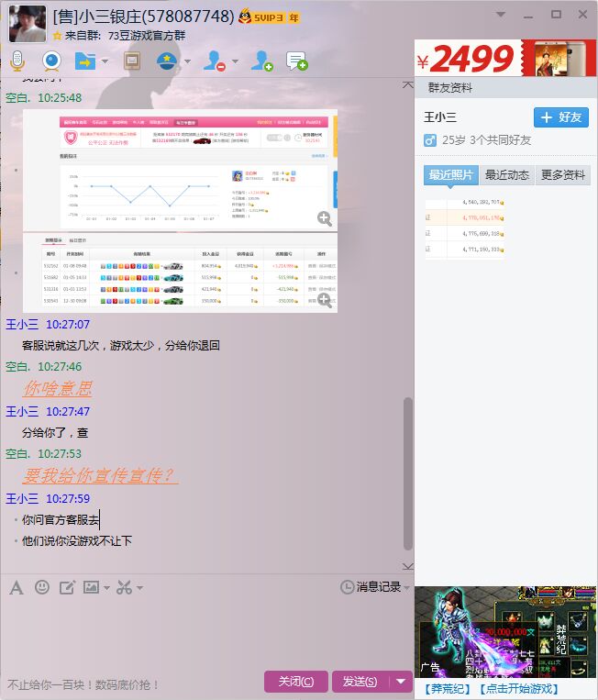Screen dimensions: 598x700
Task: Switch to 最近动态 tab
Action: (x=507, y=174)
